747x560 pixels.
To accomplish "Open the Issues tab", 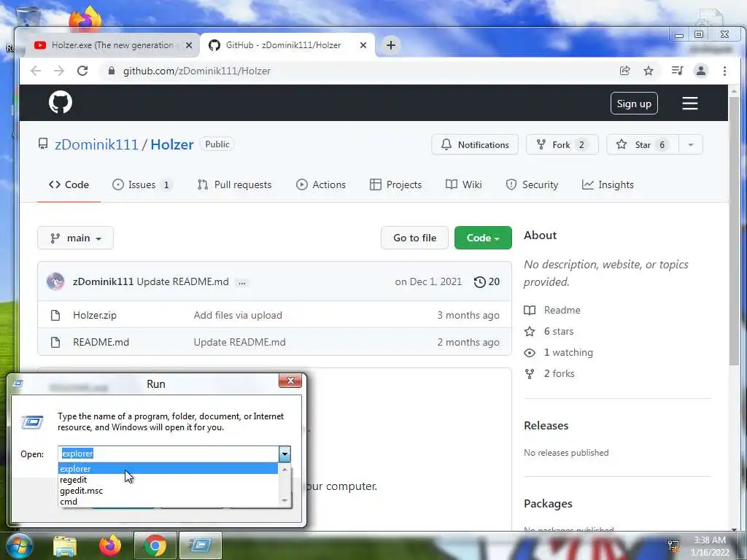I will tap(142, 184).
